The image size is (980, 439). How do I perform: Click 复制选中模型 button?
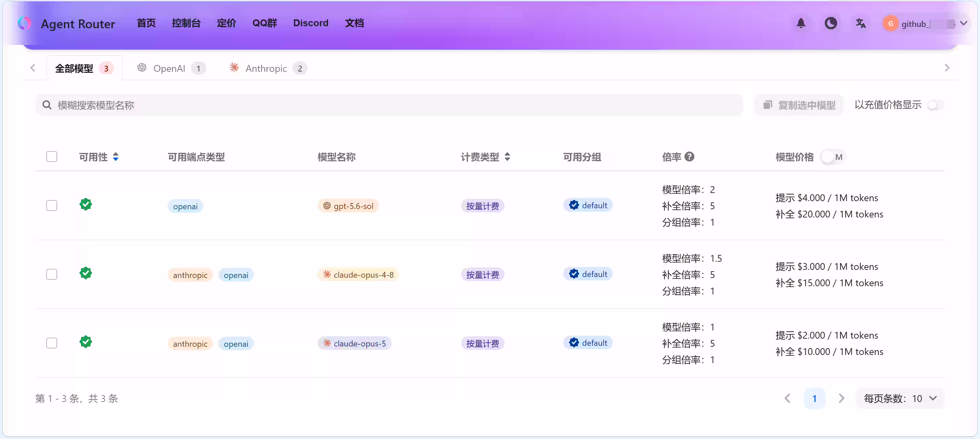[799, 105]
